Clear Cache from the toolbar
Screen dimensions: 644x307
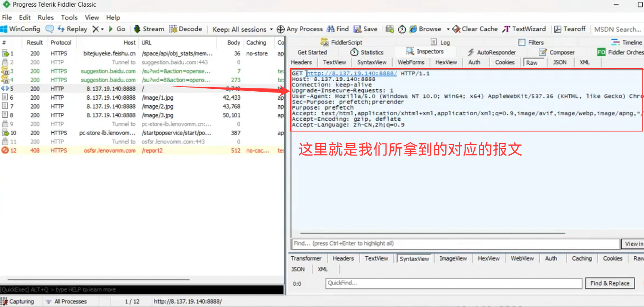(x=475, y=29)
